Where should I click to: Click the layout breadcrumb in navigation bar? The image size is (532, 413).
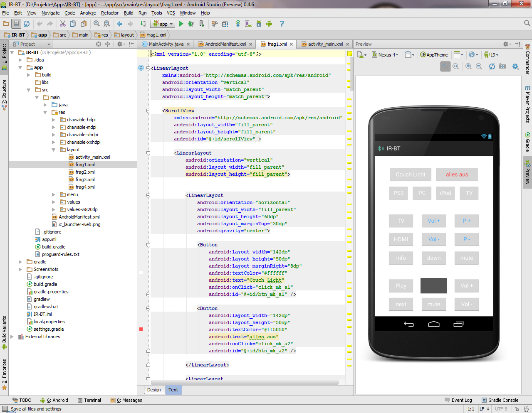click(124, 35)
